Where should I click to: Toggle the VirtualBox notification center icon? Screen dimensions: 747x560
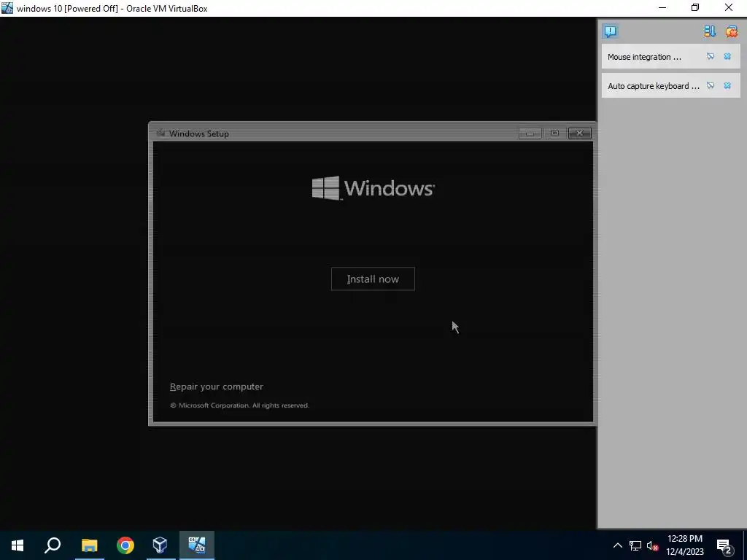click(611, 31)
